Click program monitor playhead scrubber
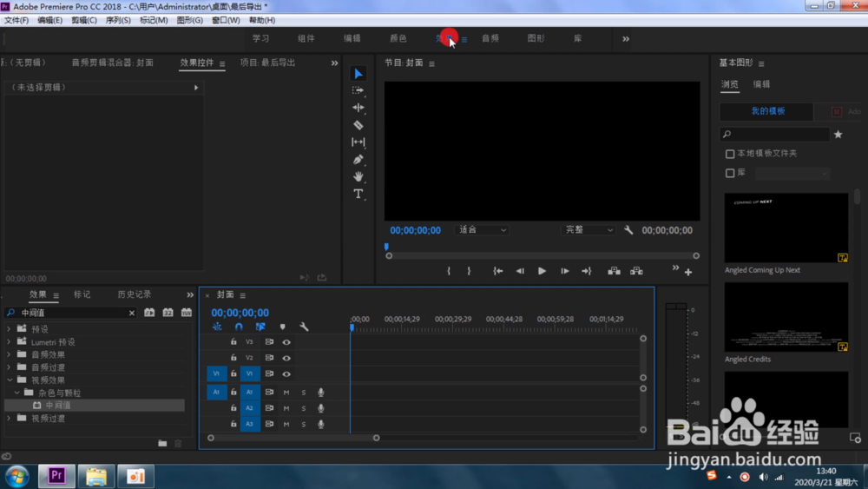 pos(386,247)
